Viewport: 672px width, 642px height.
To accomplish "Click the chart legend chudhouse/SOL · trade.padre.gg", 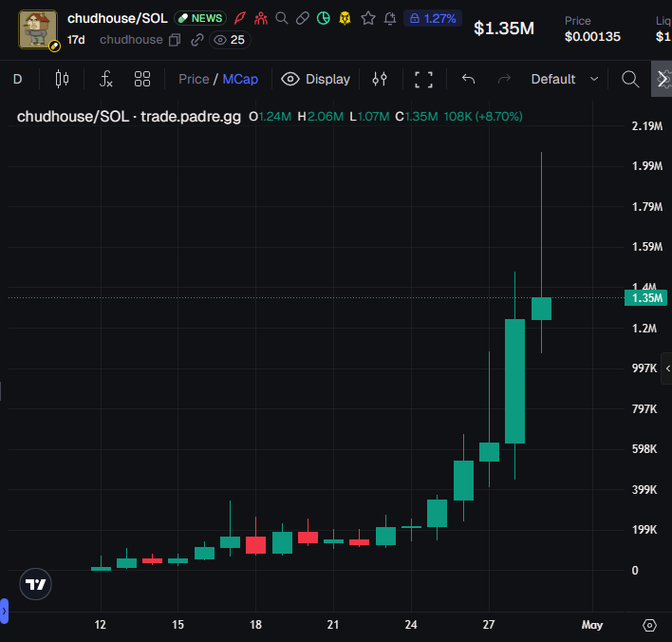I will (129, 117).
